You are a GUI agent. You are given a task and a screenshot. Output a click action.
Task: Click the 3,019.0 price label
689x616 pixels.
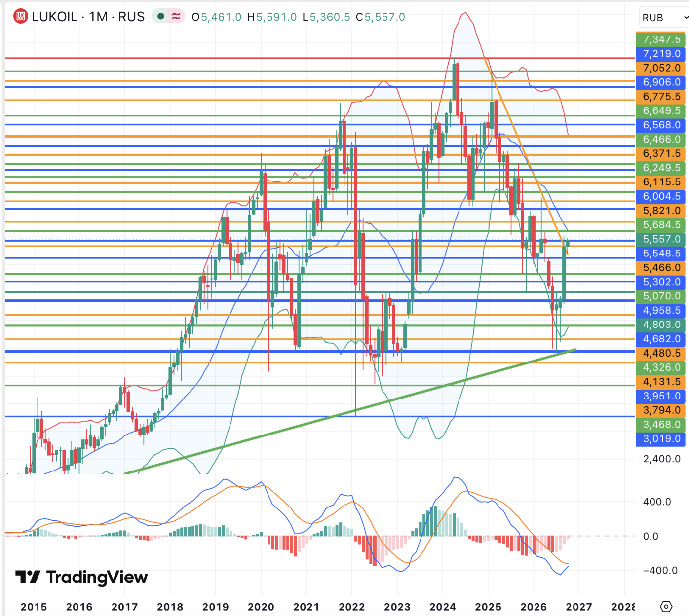[x=661, y=439]
